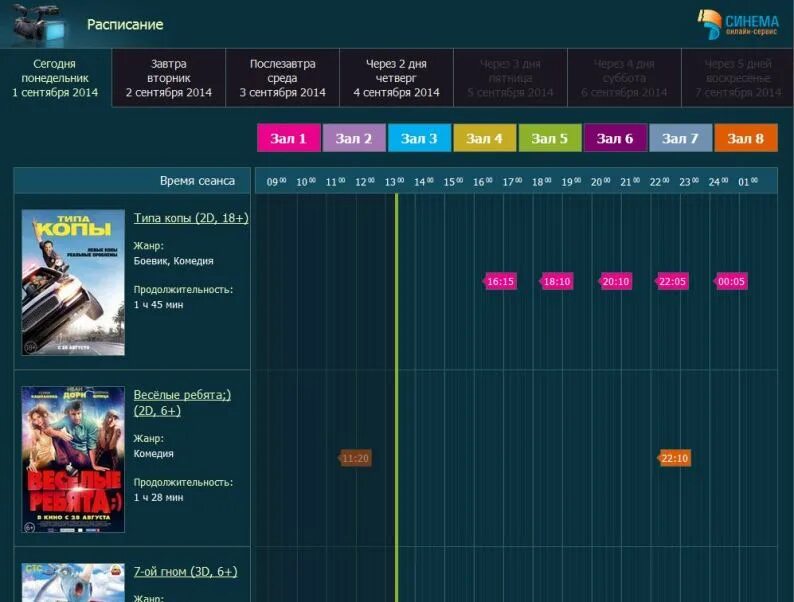Open Через 2 дня четверг tab

(x=396, y=78)
